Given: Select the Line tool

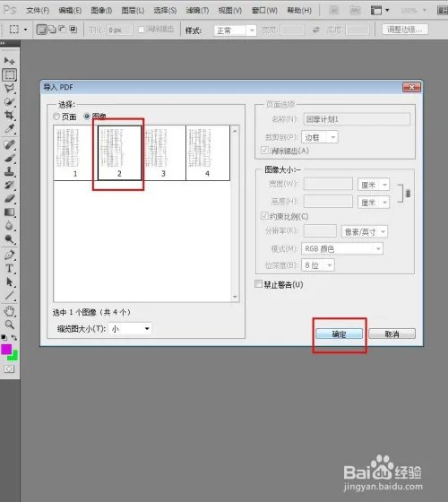Looking at the screenshot, I should point(9,295).
